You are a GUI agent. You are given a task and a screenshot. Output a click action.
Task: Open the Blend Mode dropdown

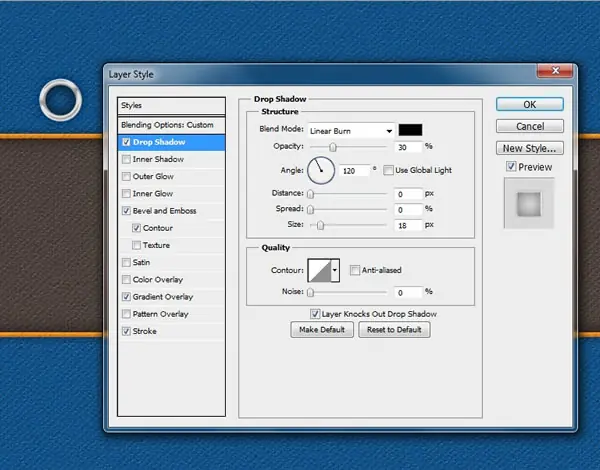click(x=351, y=131)
